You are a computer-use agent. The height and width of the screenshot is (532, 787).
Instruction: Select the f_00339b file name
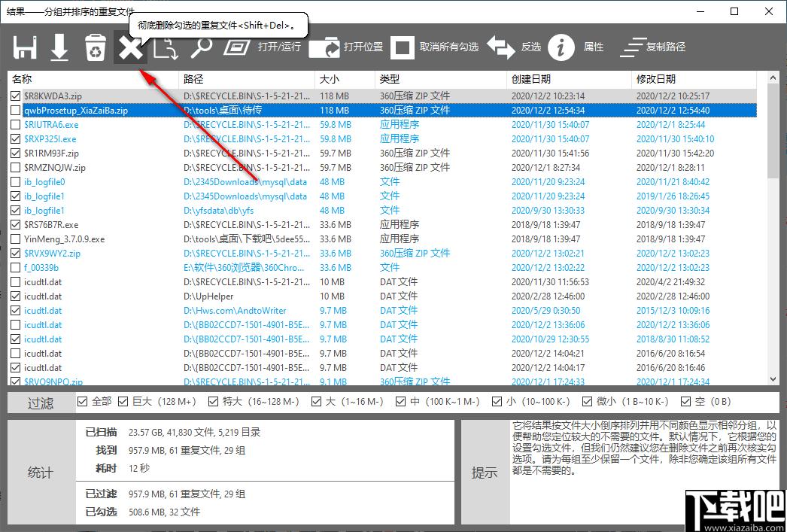tap(41, 268)
